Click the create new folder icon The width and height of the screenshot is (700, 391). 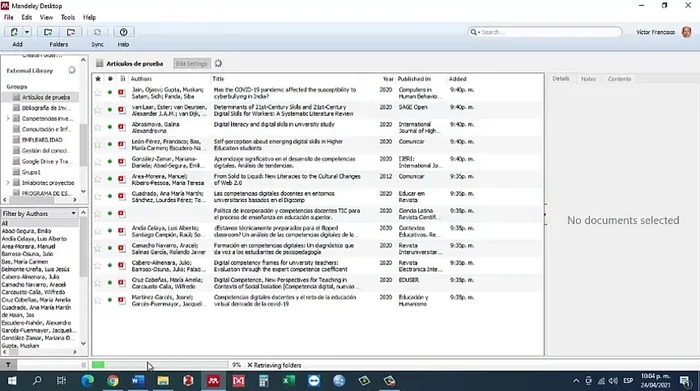coord(48,32)
